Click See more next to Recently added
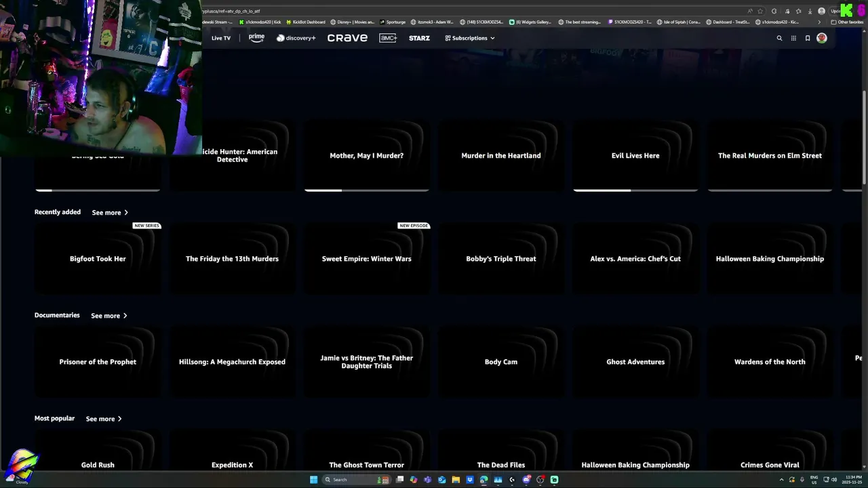Screen dimensions: 868x488 [x=110, y=213]
